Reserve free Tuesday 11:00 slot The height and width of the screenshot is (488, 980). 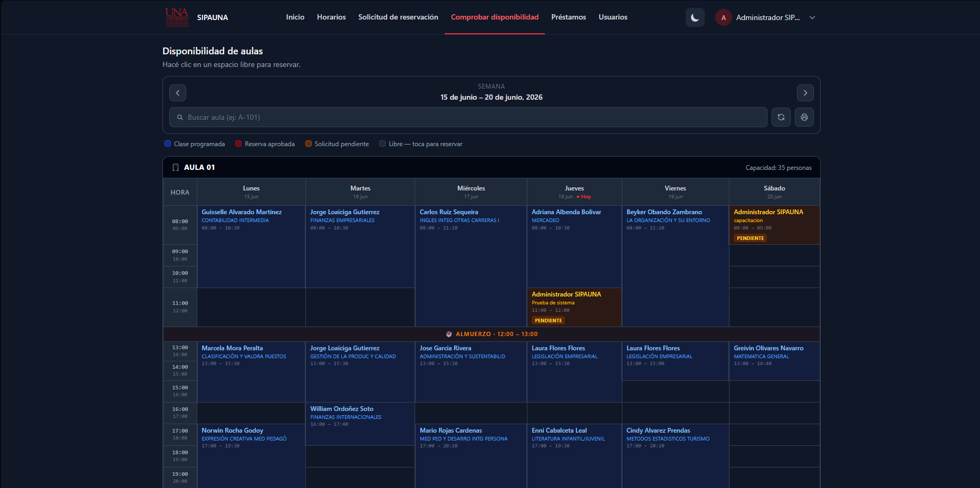click(360, 307)
